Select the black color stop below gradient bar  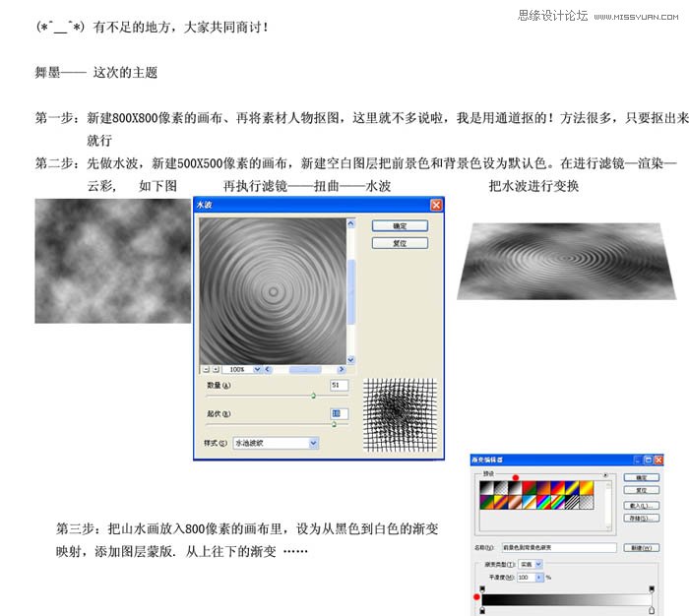tap(481, 611)
